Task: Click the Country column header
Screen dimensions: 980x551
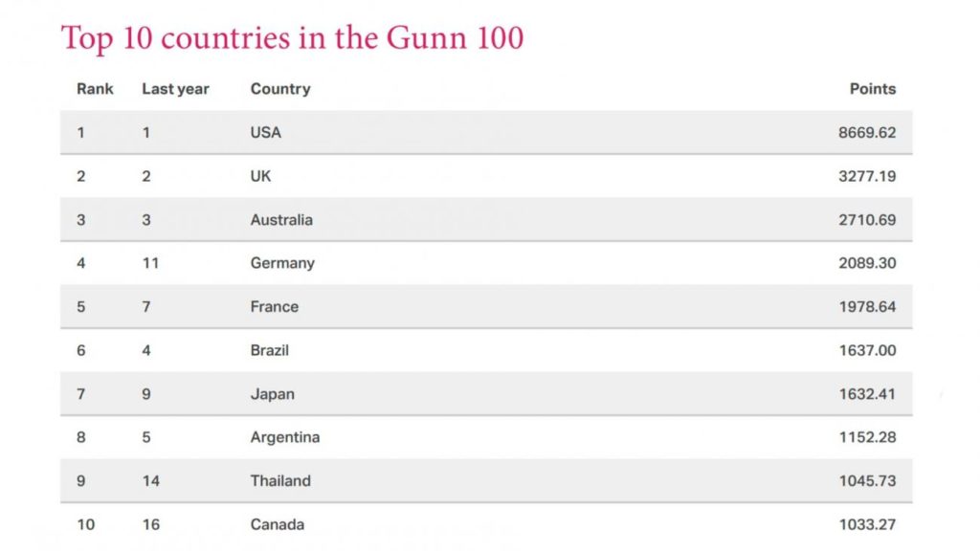Action: [x=280, y=89]
